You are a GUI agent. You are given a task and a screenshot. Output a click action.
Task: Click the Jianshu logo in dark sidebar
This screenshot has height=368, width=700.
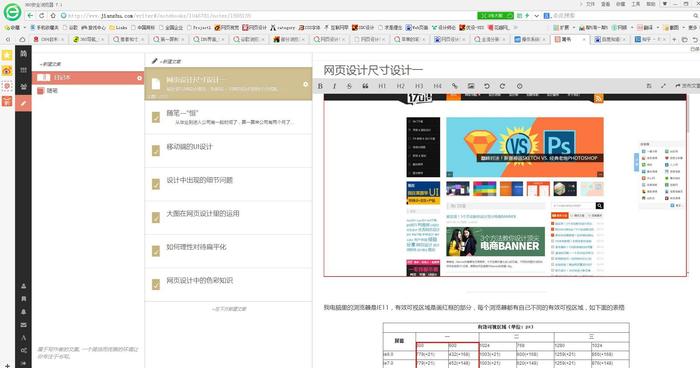(x=23, y=54)
